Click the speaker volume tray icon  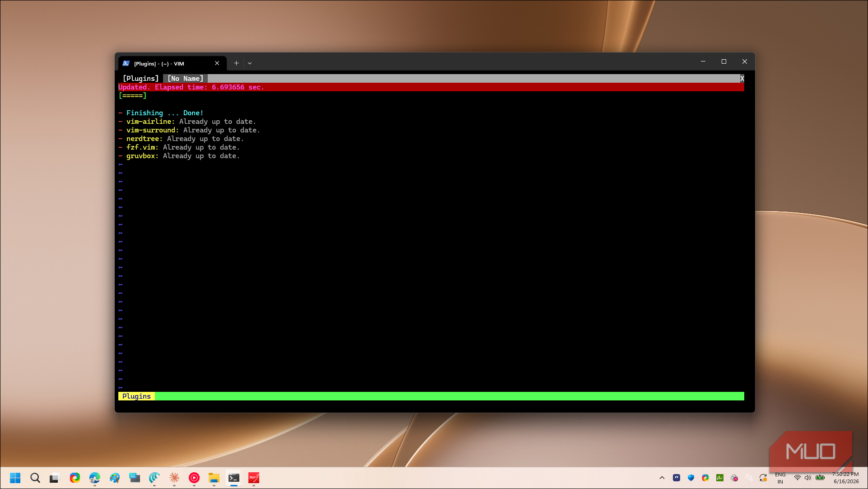808,478
